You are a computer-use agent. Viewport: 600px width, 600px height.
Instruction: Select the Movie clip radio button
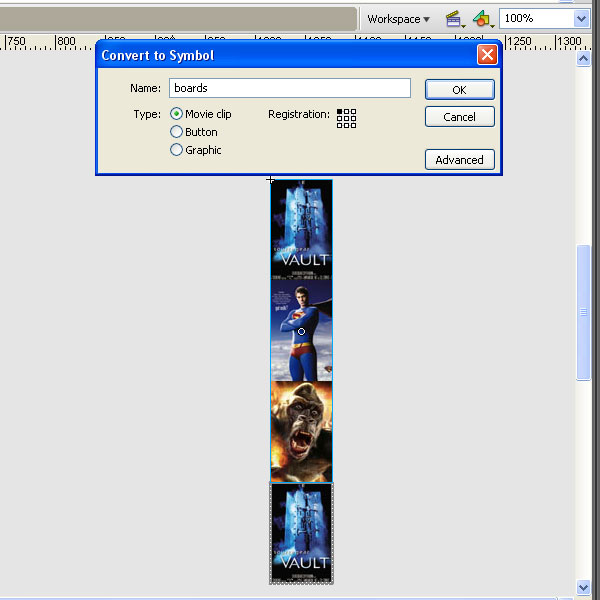click(x=176, y=114)
